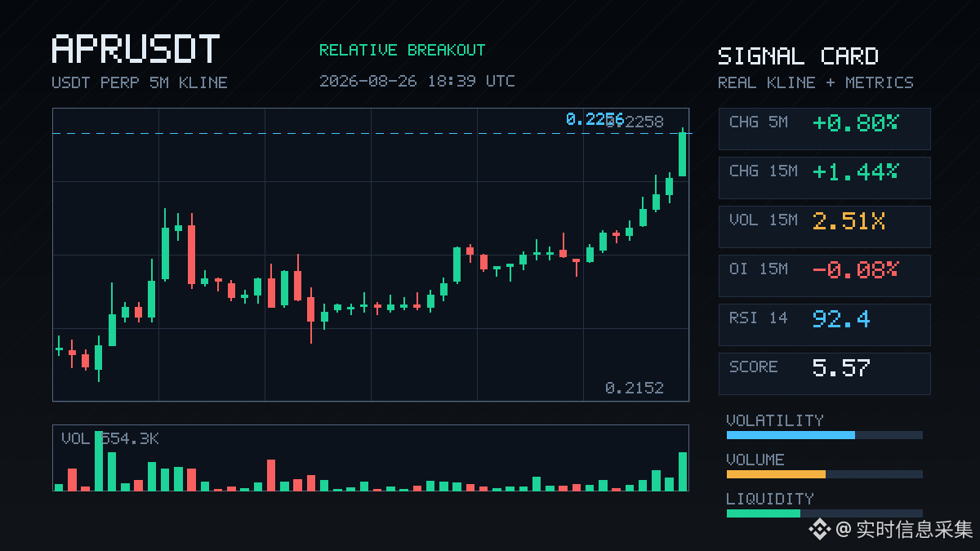Select the REAL KLINE + METRICS text
The width and height of the screenshot is (980, 551).
coord(816,82)
